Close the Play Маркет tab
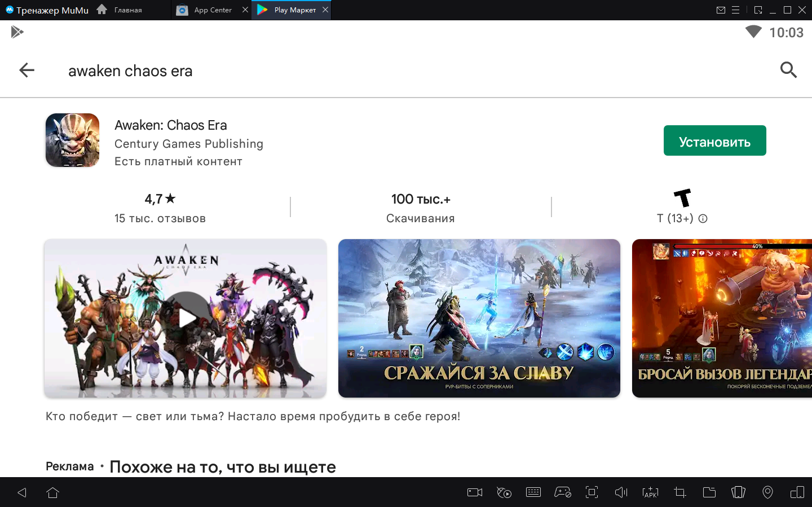Screen dimensions: 812x507 (325, 10)
